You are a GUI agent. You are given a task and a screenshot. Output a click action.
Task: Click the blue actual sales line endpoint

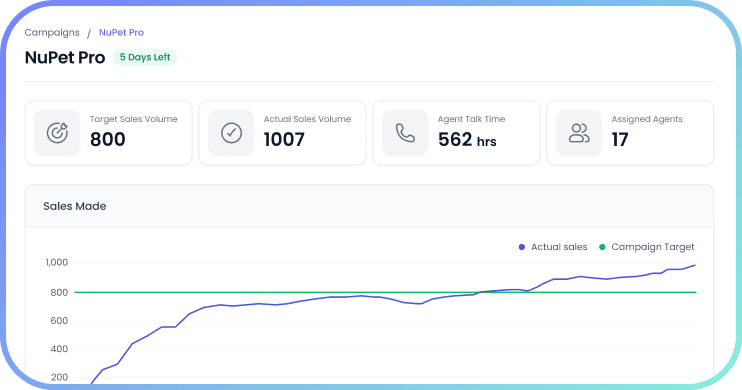(x=695, y=266)
